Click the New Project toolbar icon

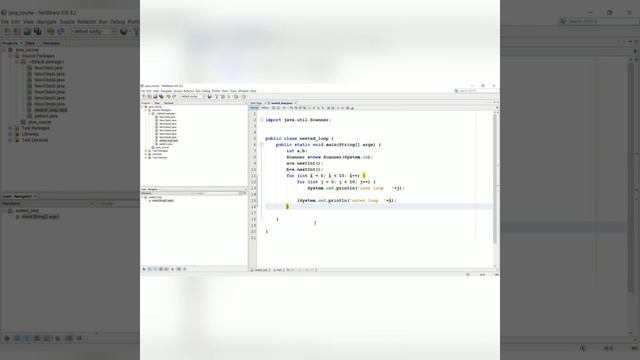tap(149, 96)
